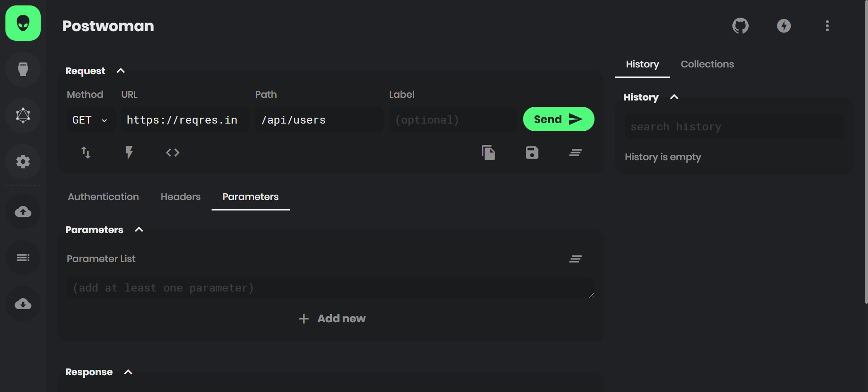Clear request with the lines icon
The height and width of the screenshot is (392, 868).
click(576, 153)
